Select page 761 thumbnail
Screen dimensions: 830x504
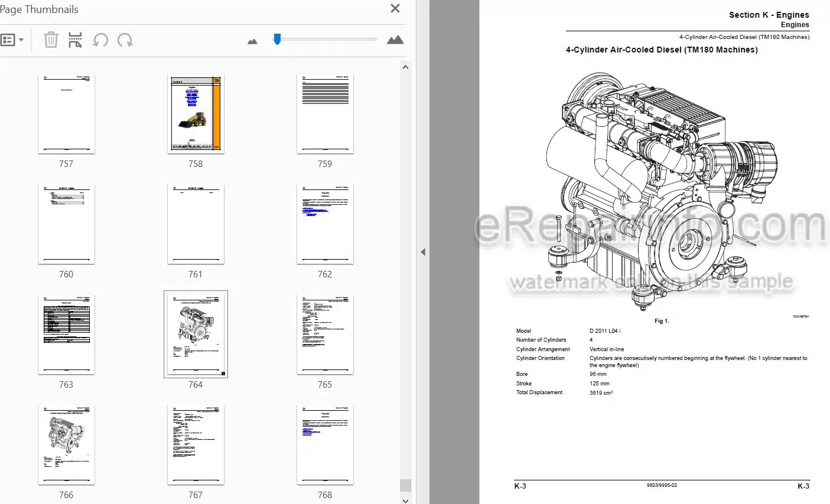click(196, 224)
